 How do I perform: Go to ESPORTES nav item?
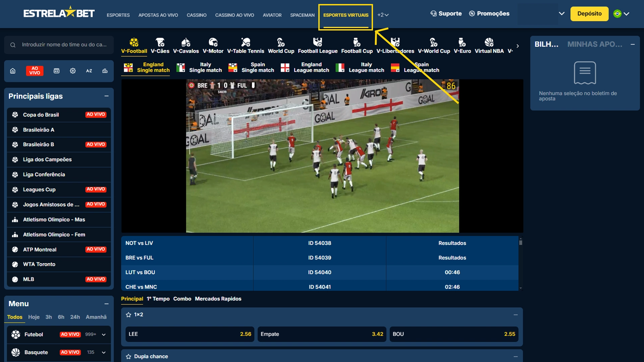pyautogui.click(x=118, y=15)
